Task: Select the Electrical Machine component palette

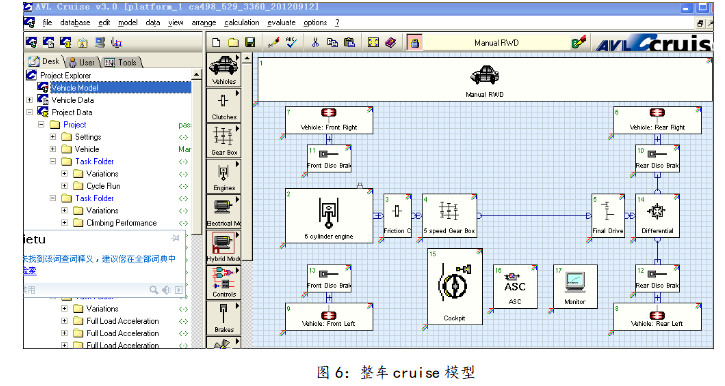Action: [x=224, y=212]
